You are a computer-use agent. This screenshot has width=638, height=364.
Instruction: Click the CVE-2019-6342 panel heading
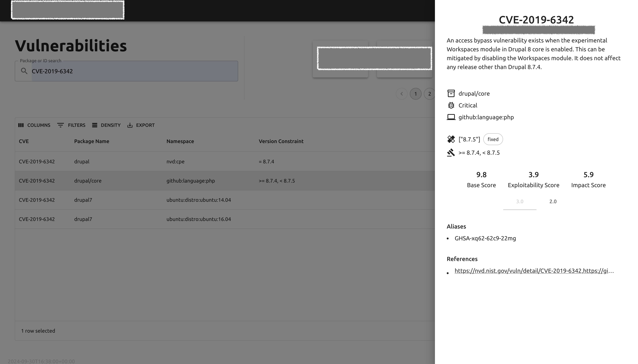(536, 20)
